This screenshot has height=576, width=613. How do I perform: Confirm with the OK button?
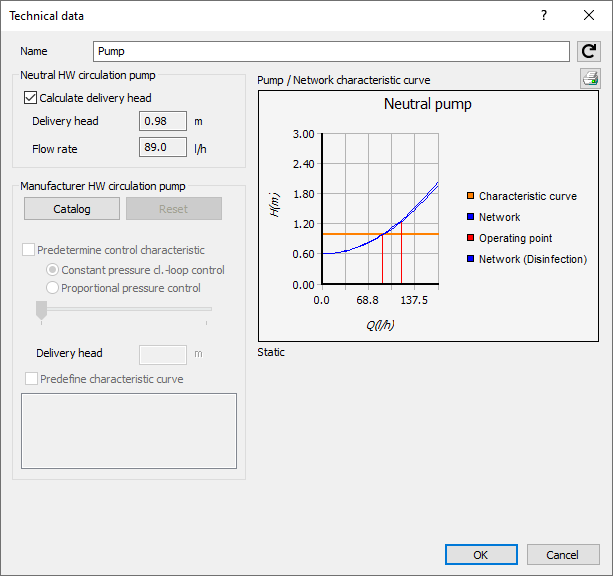point(481,554)
